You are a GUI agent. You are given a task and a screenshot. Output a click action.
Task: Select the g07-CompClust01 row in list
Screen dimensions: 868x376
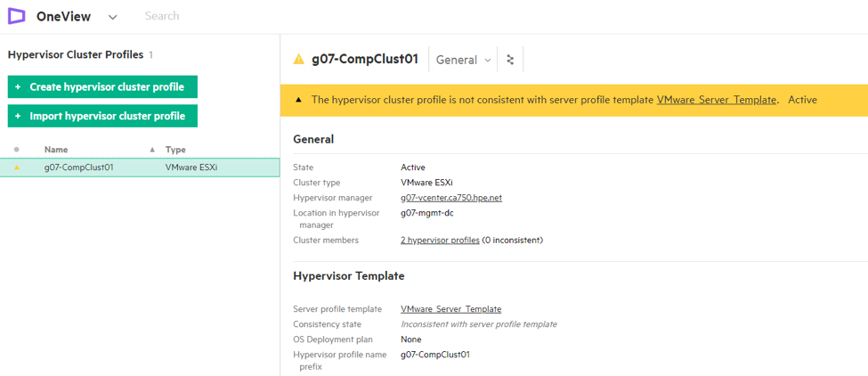140,168
